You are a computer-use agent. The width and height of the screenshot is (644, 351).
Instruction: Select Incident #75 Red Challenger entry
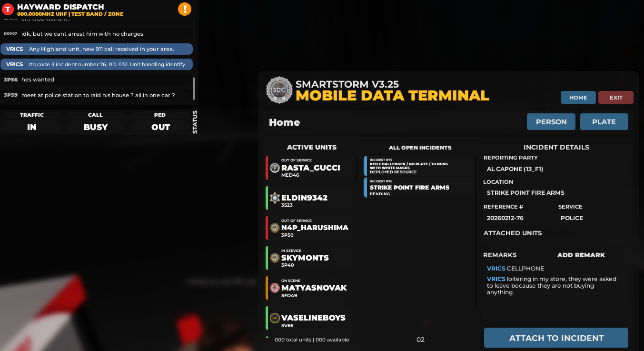pyautogui.click(x=419, y=166)
